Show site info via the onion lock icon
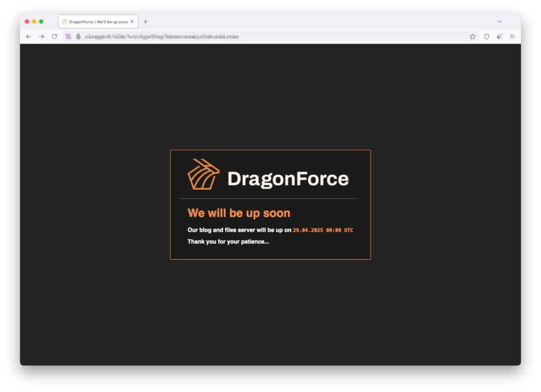This screenshot has width=541, height=392. pos(78,36)
